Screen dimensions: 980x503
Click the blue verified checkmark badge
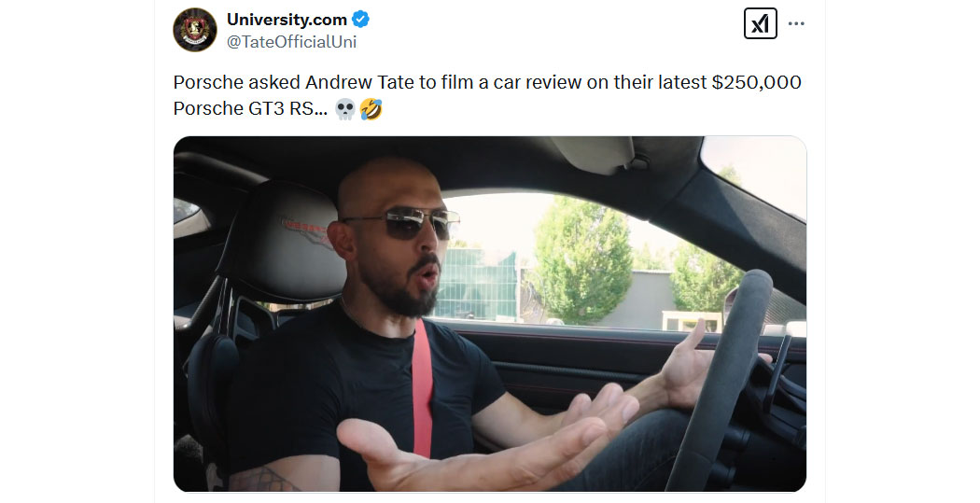tap(360, 20)
